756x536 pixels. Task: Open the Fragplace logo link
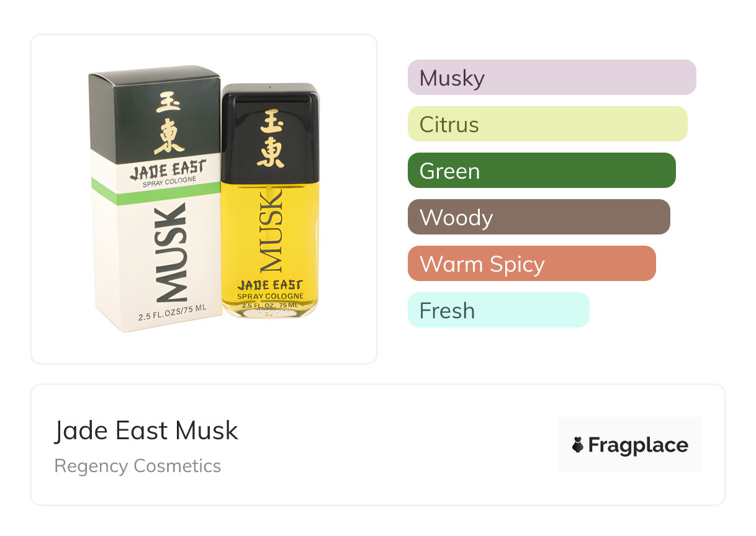[630, 445]
